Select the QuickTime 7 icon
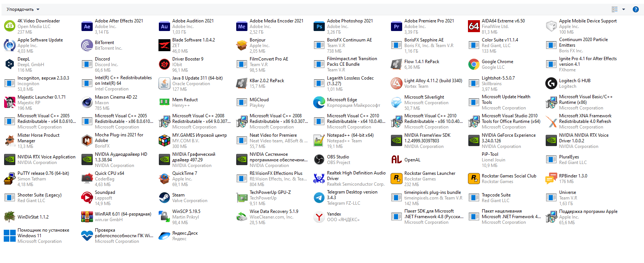 [164, 179]
